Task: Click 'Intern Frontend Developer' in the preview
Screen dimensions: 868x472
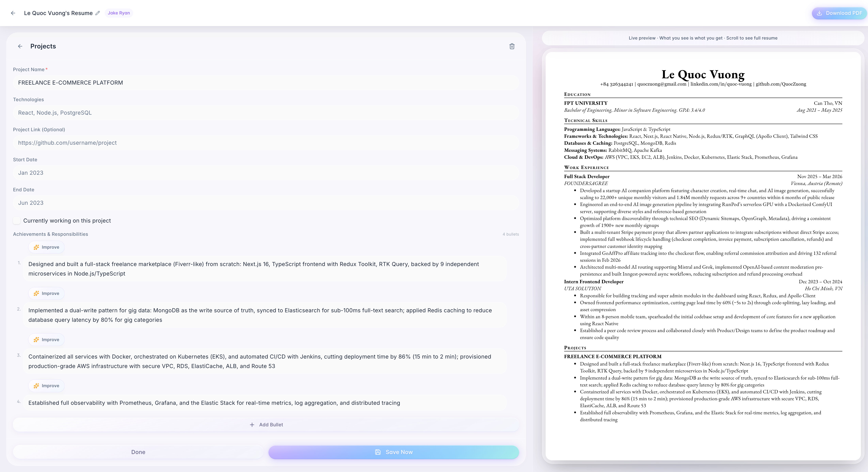Action: [x=594, y=281]
